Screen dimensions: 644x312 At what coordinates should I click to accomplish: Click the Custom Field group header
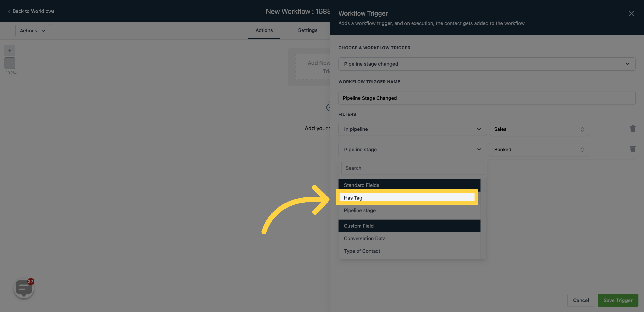409,226
